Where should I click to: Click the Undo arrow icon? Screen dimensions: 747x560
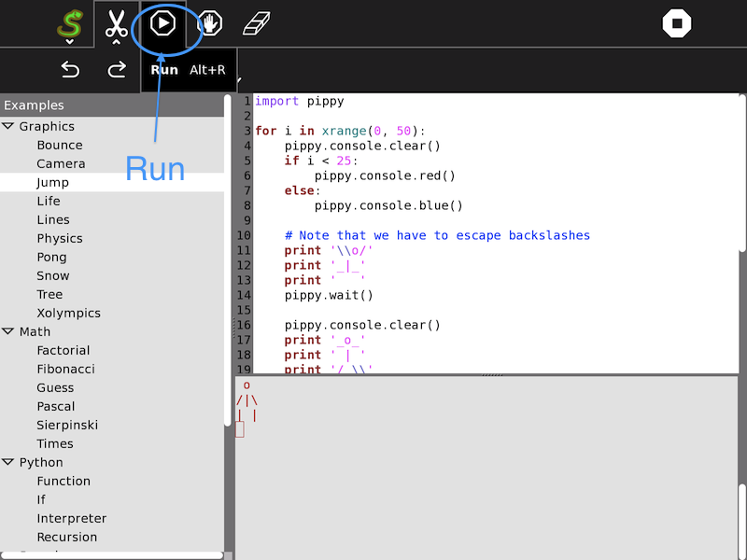(x=70, y=70)
